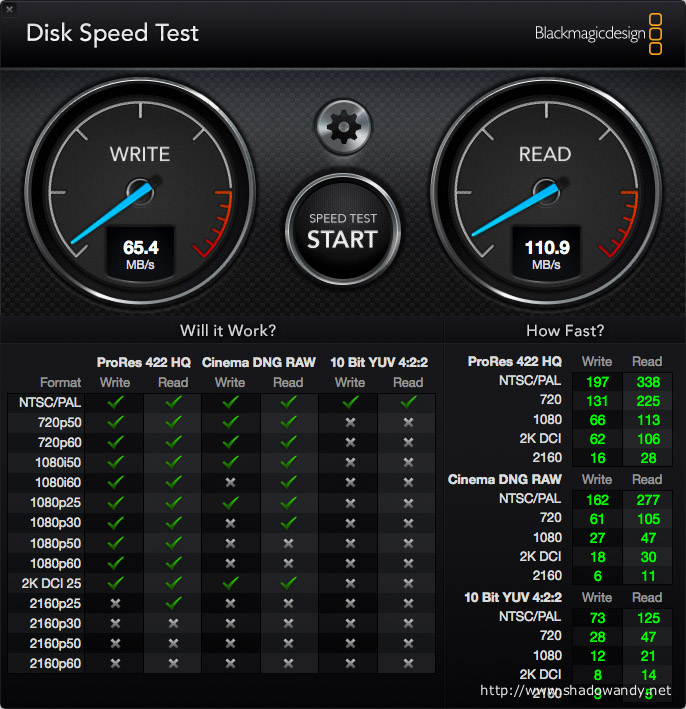686x709 pixels.
Task: Click ProRes 422 HQ Write cross for 2160p25
Action: [115, 603]
